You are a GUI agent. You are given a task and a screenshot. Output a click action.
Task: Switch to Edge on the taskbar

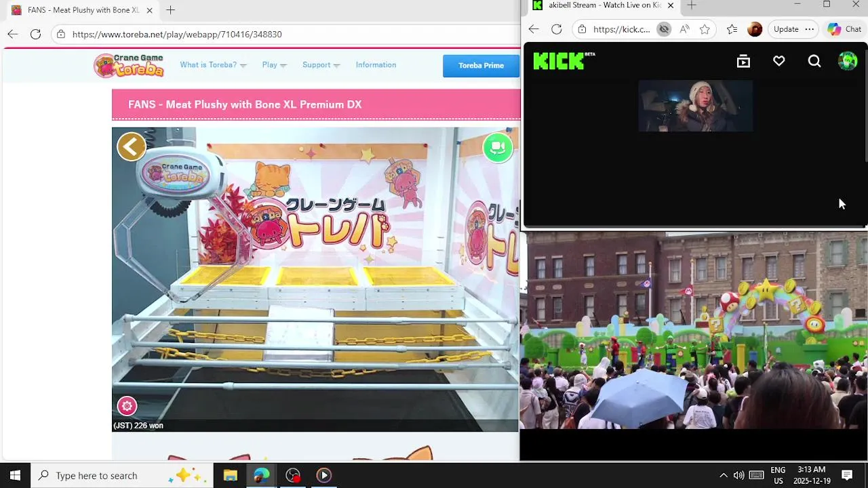point(261,475)
